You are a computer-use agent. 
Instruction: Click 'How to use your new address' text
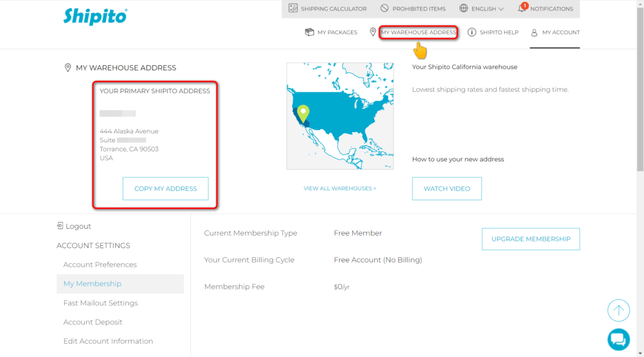point(458,159)
